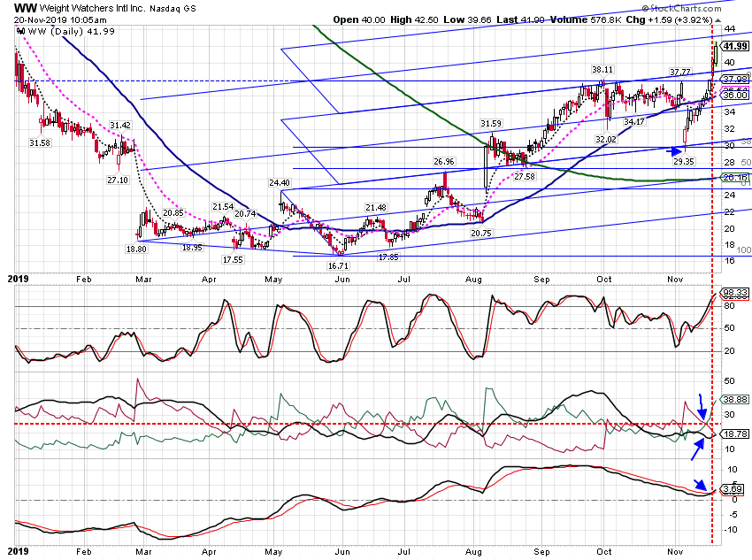This screenshot has width=752, height=560.
Task: Click the 26.16 price tag on the right axis
Action: pyautogui.click(x=734, y=178)
